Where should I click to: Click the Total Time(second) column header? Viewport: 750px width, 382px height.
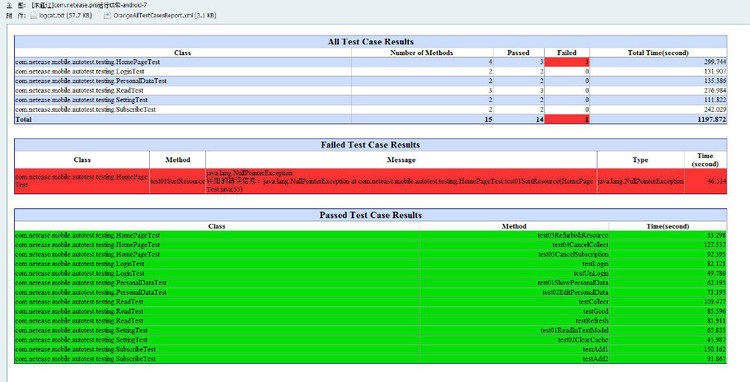click(x=658, y=53)
